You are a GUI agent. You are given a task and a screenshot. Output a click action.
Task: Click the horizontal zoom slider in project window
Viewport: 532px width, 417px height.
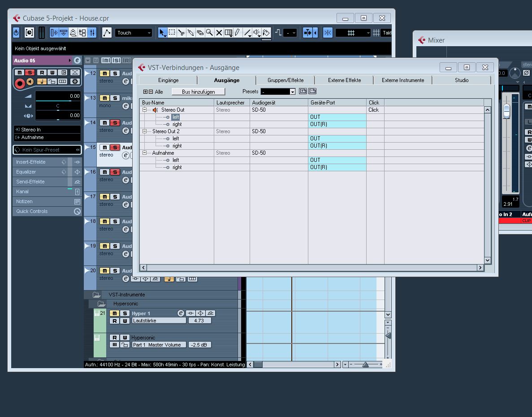(366, 365)
